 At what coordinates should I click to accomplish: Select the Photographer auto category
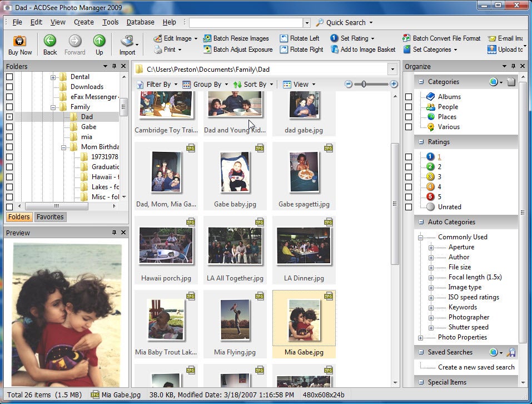(x=469, y=317)
